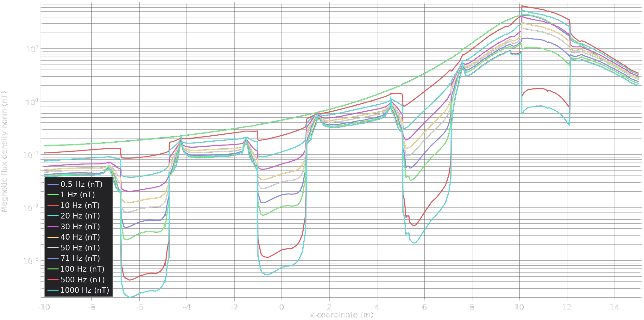The height and width of the screenshot is (320, 644).
Task: Select the 71 Hz legend entry
Action: tap(80, 258)
